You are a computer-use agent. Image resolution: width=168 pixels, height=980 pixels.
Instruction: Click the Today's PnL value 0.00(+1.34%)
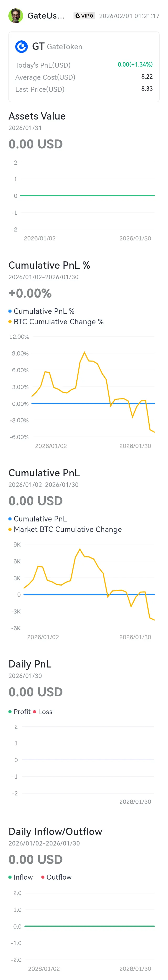coord(135,65)
